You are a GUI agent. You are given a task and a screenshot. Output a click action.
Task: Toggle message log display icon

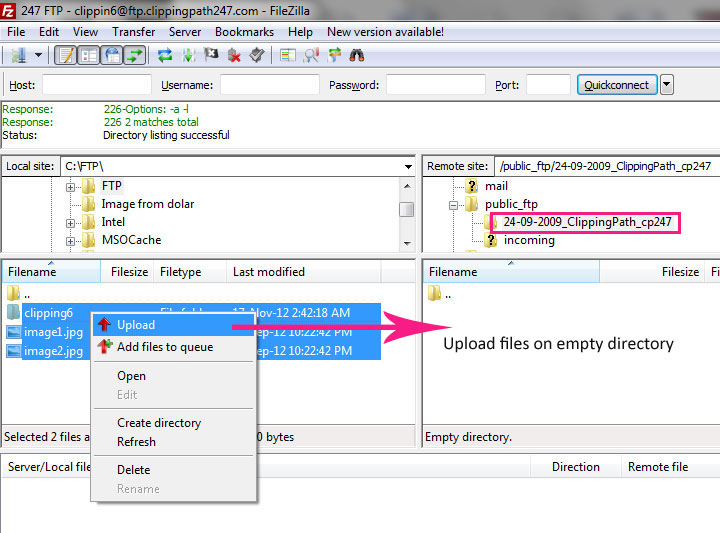coord(66,56)
